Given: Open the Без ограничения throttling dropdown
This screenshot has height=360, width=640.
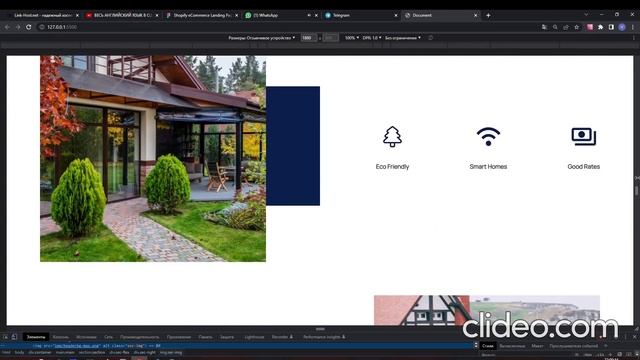Looking at the screenshot, I should point(403,38).
